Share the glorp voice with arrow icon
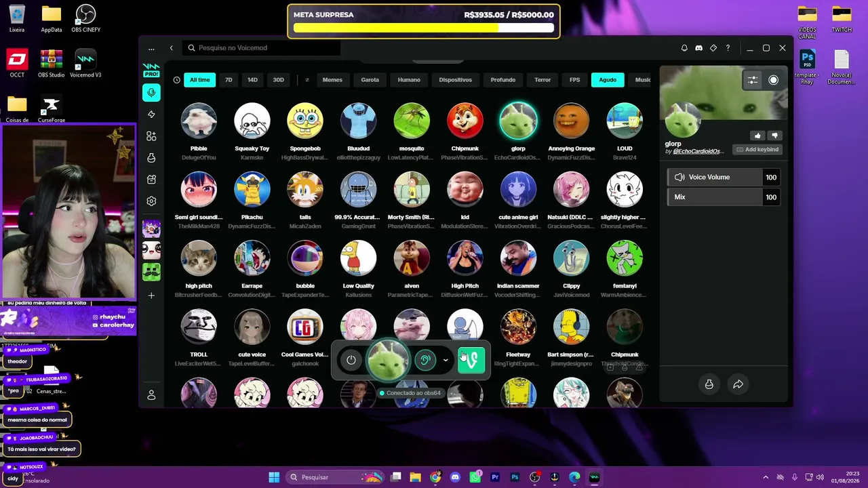This screenshot has width=868, height=488. click(738, 384)
